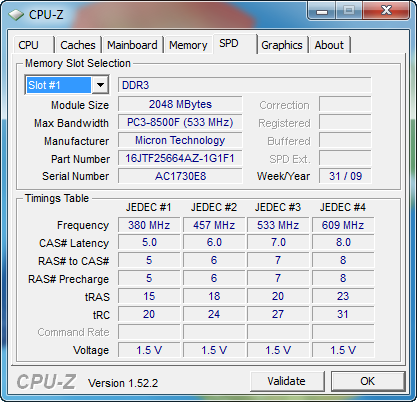Go to the Mainboard tab
This screenshot has height=402, width=417.
[x=132, y=45]
